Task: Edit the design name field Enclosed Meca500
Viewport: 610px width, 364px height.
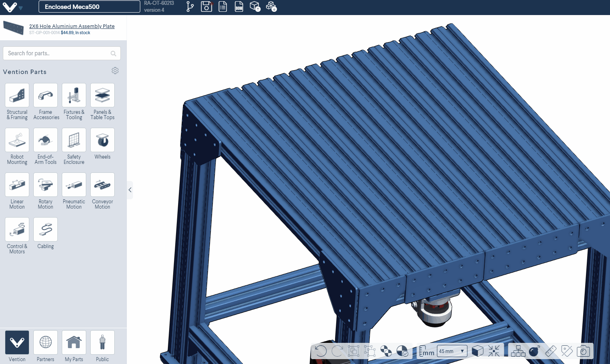Action: [89, 7]
